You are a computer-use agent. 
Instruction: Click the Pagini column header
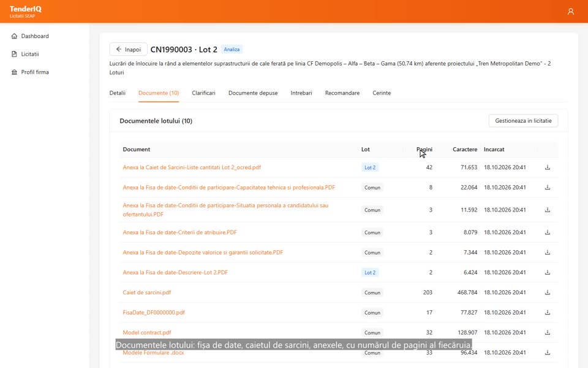[x=424, y=150]
